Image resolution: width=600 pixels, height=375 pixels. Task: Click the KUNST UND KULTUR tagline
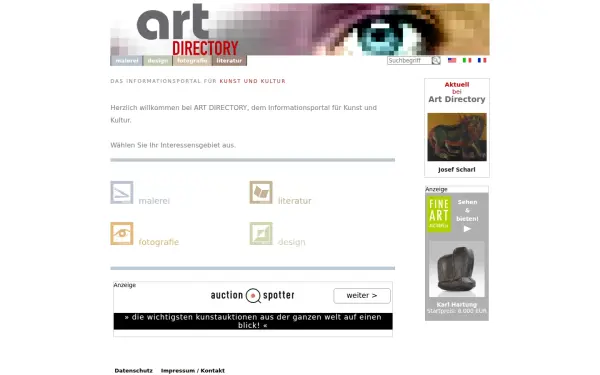[253, 81]
